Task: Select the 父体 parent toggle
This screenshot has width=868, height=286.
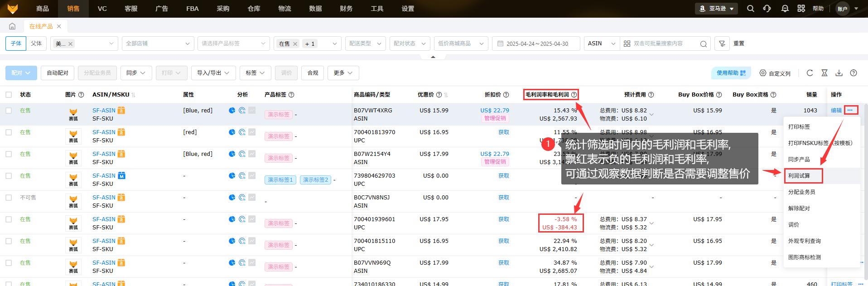Action: (x=36, y=44)
